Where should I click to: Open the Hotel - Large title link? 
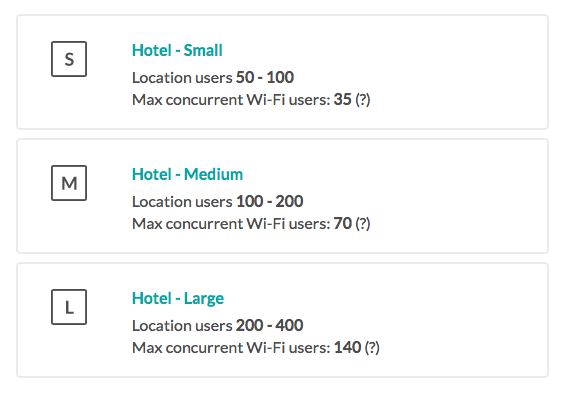tap(178, 299)
